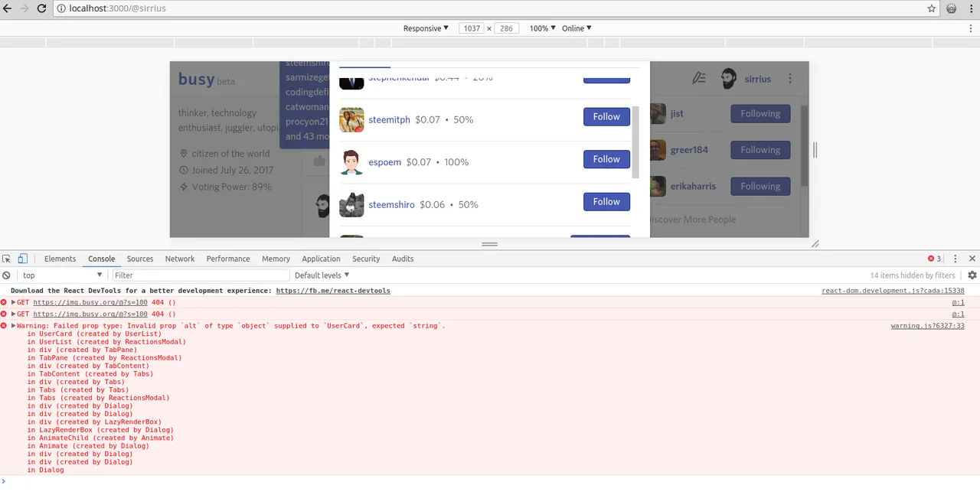Expand the second GET 404 error entry
This screenshot has height=495, width=980.
click(x=14, y=314)
